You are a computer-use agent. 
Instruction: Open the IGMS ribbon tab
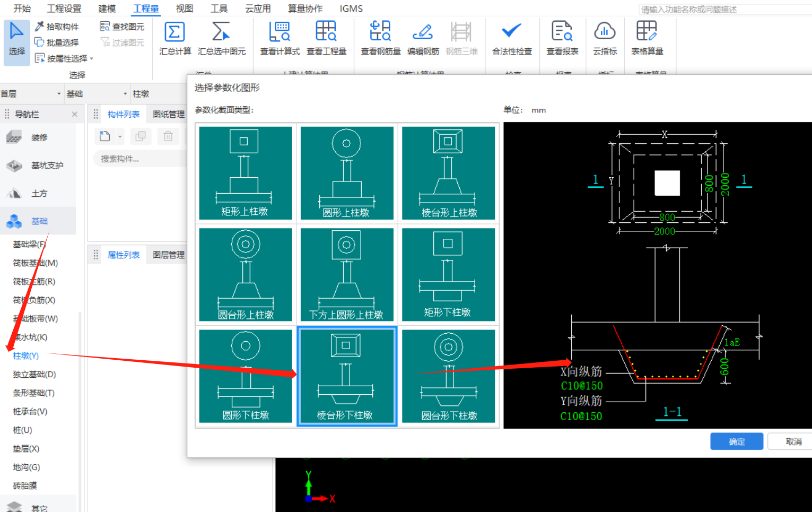click(x=351, y=8)
